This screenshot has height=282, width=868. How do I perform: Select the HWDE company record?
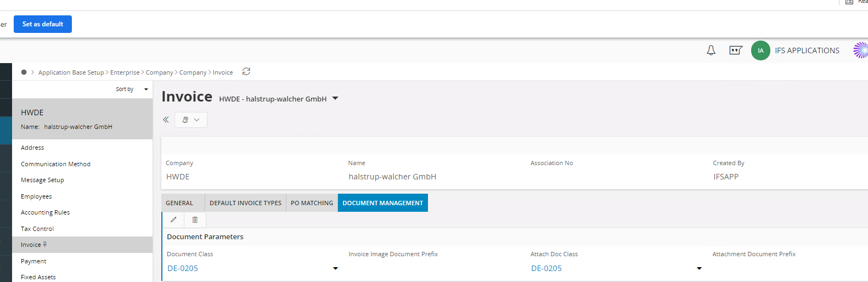[x=82, y=119]
